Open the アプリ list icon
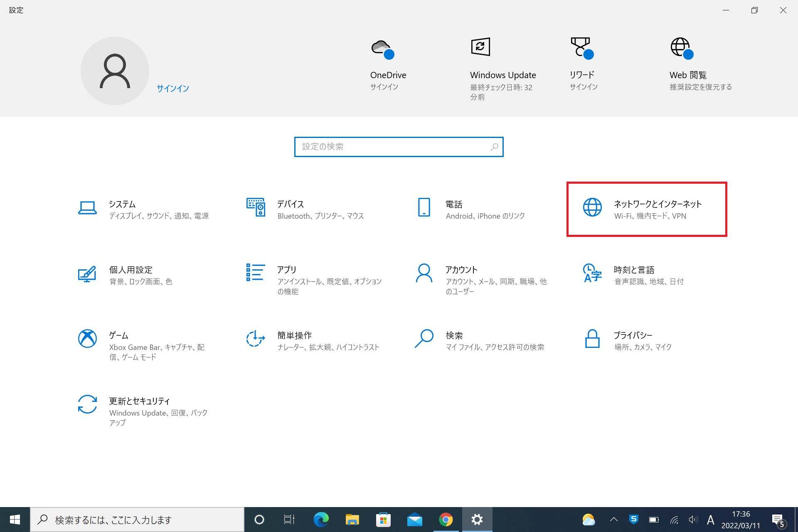This screenshot has height=532, width=798. (x=256, y=272)
